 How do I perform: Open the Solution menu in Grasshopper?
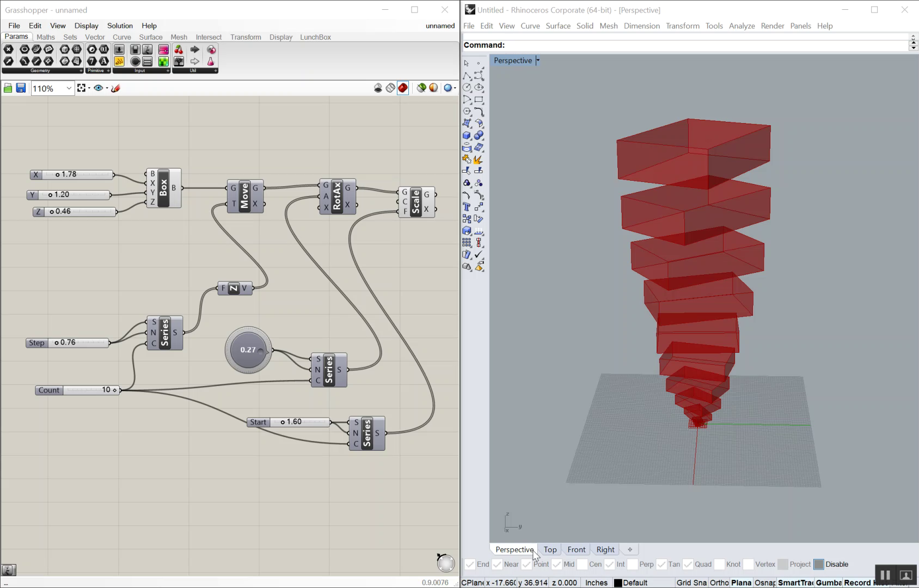pyautogui.click(x=120, y=26)
